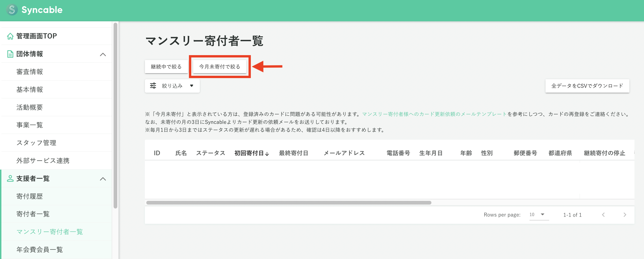Open the filter settings icon in 絞り込み
Screen dimensions: 644x259
153,86
